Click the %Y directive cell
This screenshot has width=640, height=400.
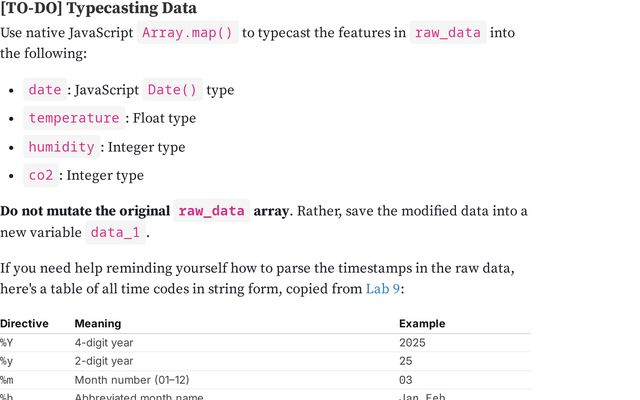7,342
